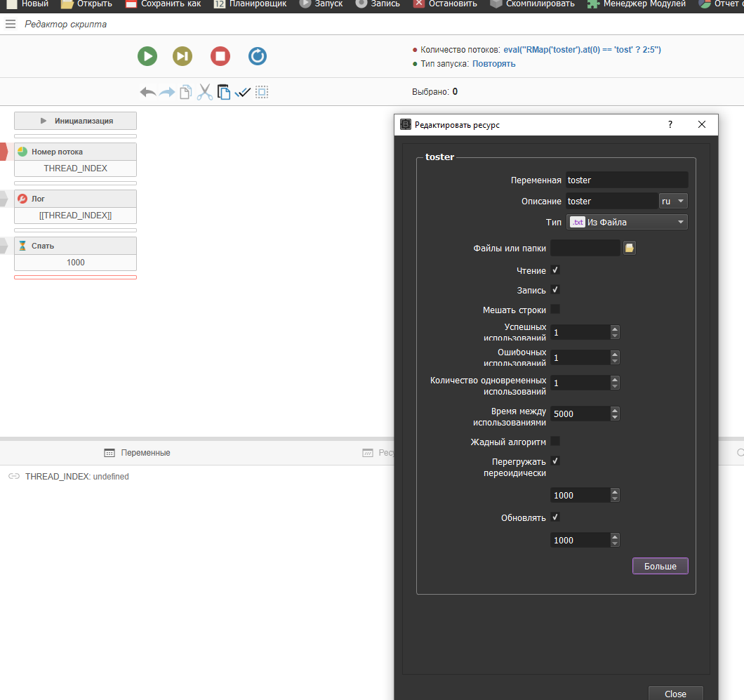Click the green Play script button

pyautogui.click(x=147, y=56)
